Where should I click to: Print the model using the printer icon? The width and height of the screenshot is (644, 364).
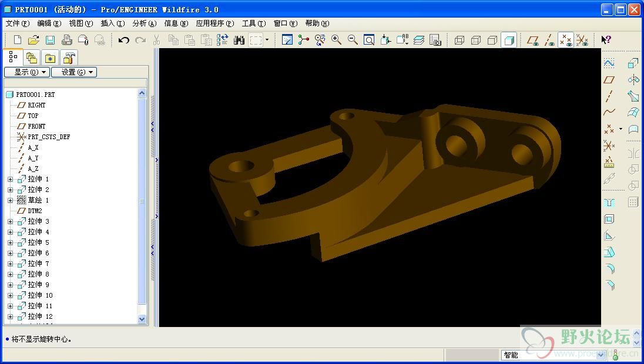(x=66, y=40)
